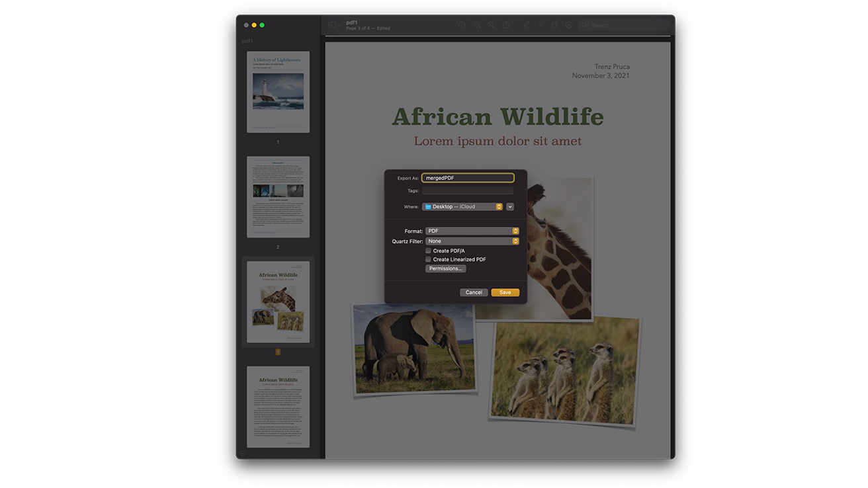Enable the Create Linearized PDF checkbox

[428, 260]
